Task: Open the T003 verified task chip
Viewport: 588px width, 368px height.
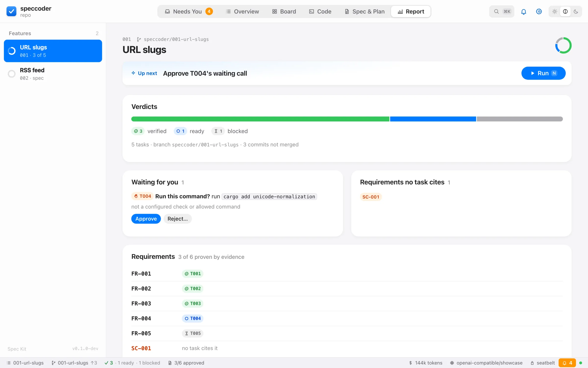Action: [x=193, y=303]
